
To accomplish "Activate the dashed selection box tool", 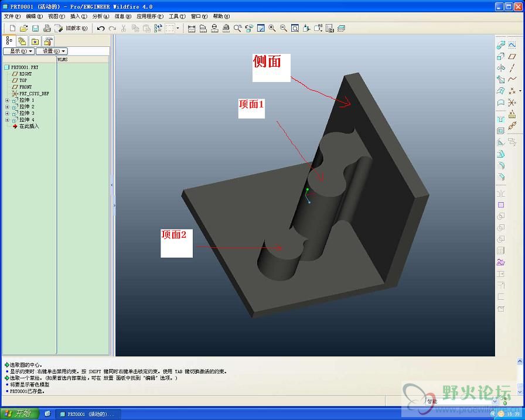I will pyautogui.click(x=170, y=29).
